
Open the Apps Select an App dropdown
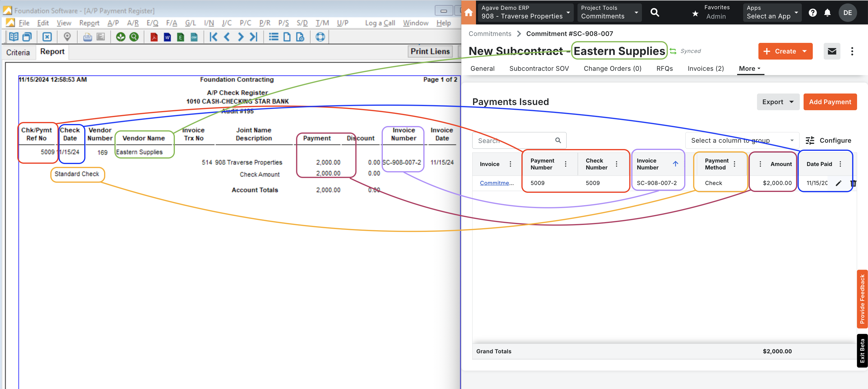pos(772,12)
